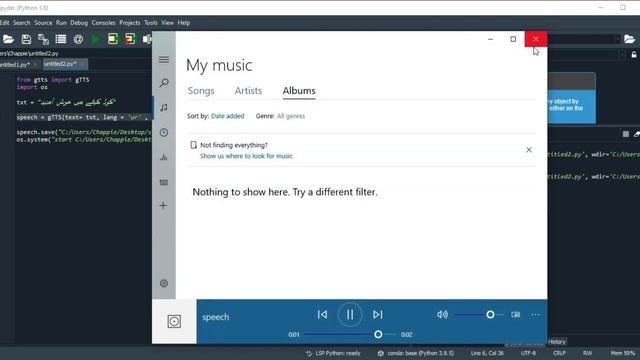Click the Save all files icon in Spyder
640x360 pixels.
43,39
